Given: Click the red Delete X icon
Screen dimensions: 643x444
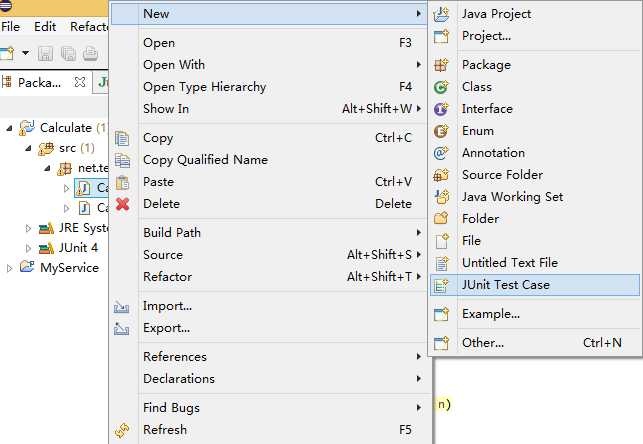Looking at the screenshot, I should click(122, 204).
